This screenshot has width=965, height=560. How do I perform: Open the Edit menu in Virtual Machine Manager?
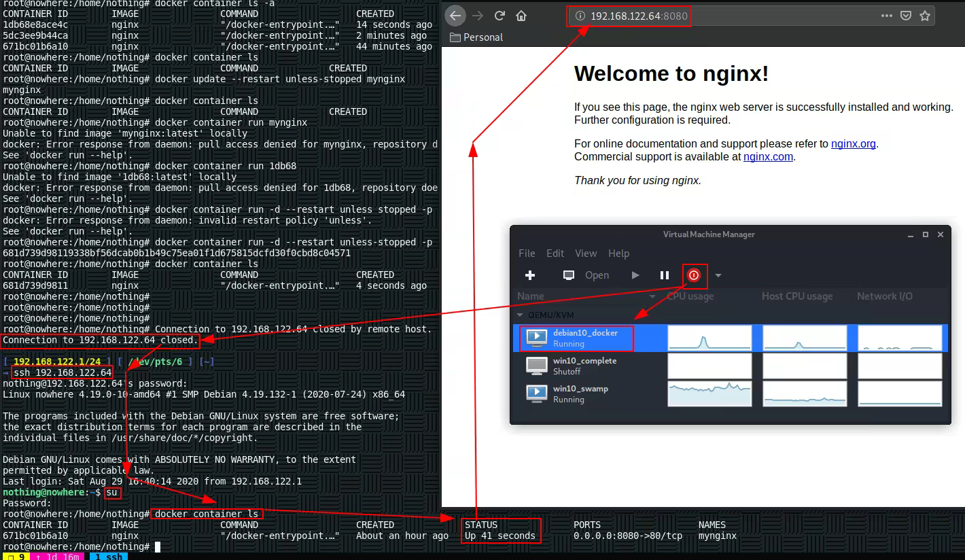tap(555, 253)
